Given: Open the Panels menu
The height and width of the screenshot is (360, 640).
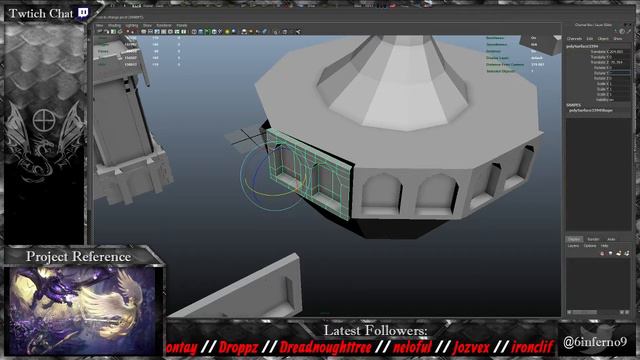Looking at the screenshot, I should click(x=182, y=25).
